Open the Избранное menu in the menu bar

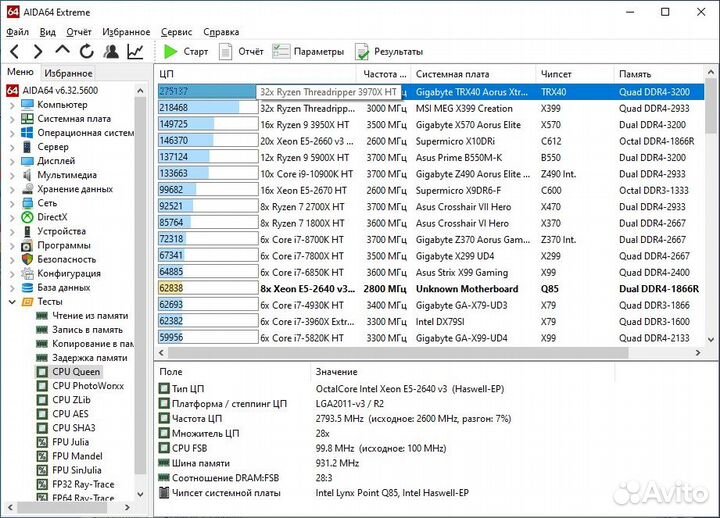pos(126,32)
